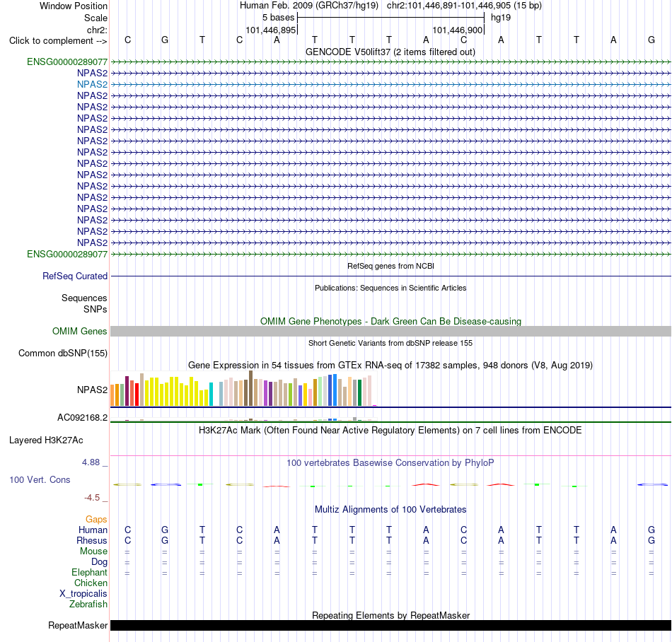Viewport: 672px width, 642px height.
Task: Click the gray OMIM Genes bar
Action: point(390,331)
